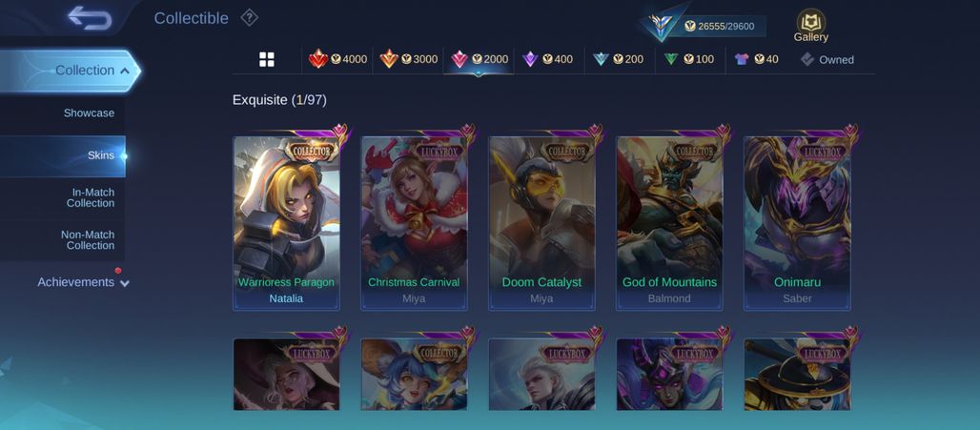Select the 2000-point Exquisite tier tab

pyautogui.click(x=479, y=59)
